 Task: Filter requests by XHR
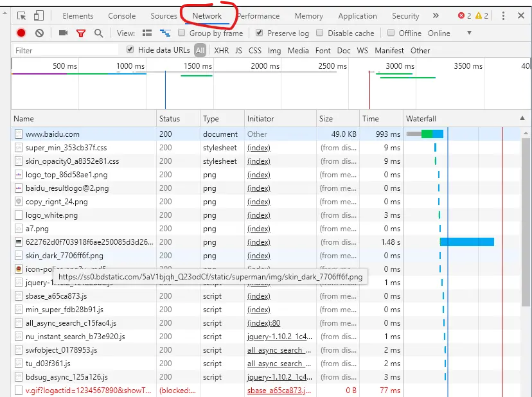[221, 51]
